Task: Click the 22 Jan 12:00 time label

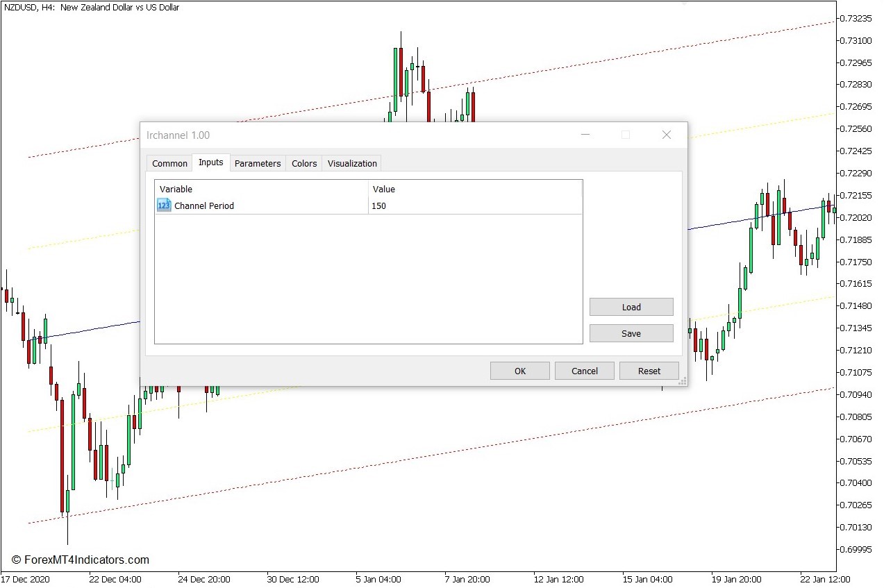Action: tap(824, 579)
